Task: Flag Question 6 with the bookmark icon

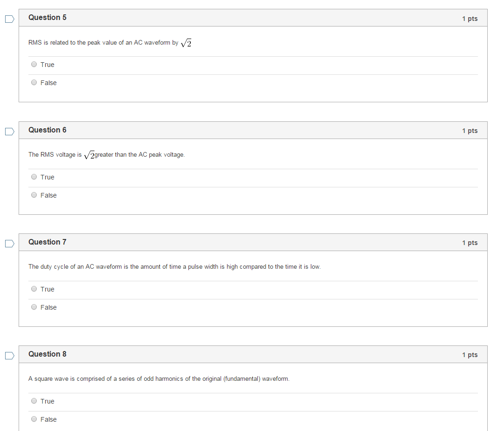Action: point(10,132)
